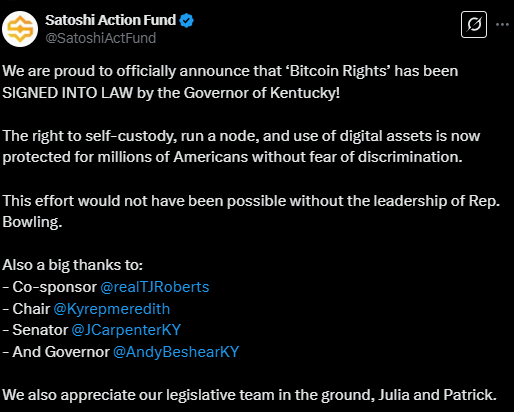514x412 pixels.
Task: Click the word 'Bowling.'
Action: point(32,222)
